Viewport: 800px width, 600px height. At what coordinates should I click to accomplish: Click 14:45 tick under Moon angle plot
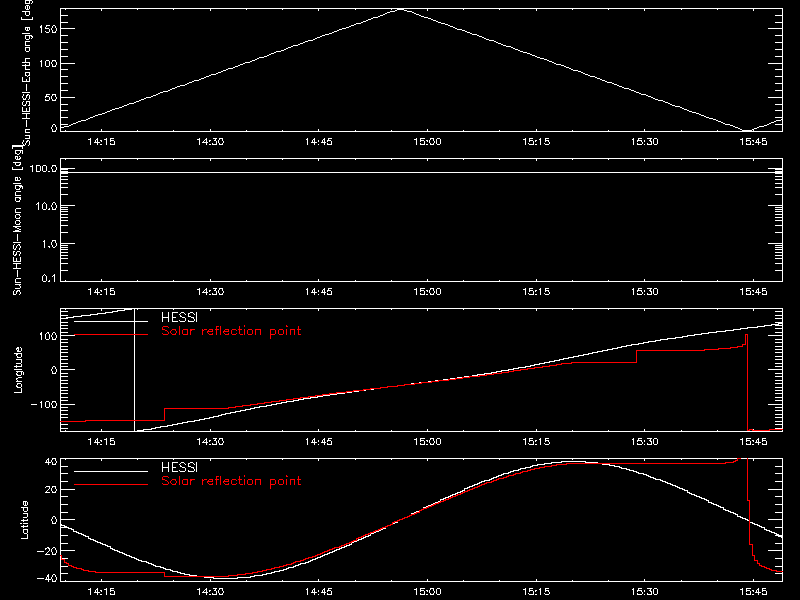pos(319,292)
